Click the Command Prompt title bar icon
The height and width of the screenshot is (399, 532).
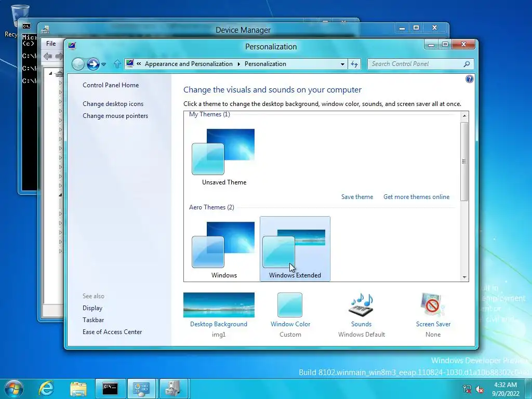(x=26, y=26)
